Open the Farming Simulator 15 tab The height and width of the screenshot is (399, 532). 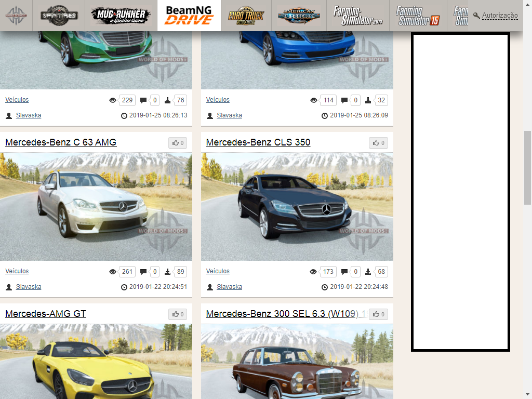(x=418, y=16)
